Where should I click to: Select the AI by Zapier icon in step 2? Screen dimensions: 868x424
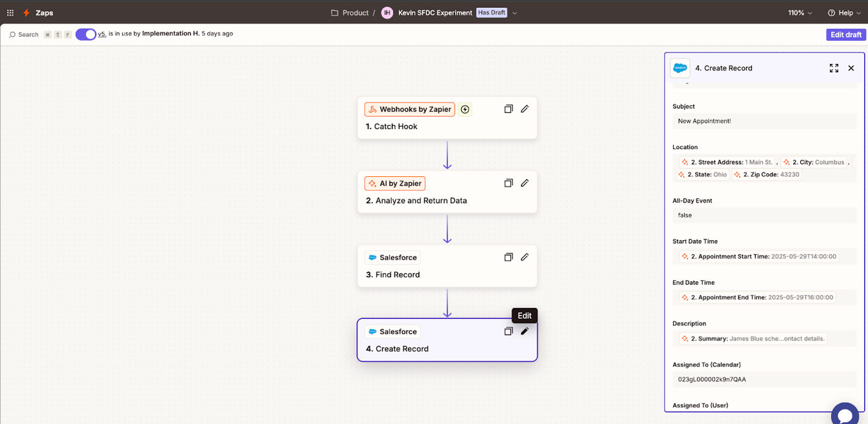click(x=371, y=183)
